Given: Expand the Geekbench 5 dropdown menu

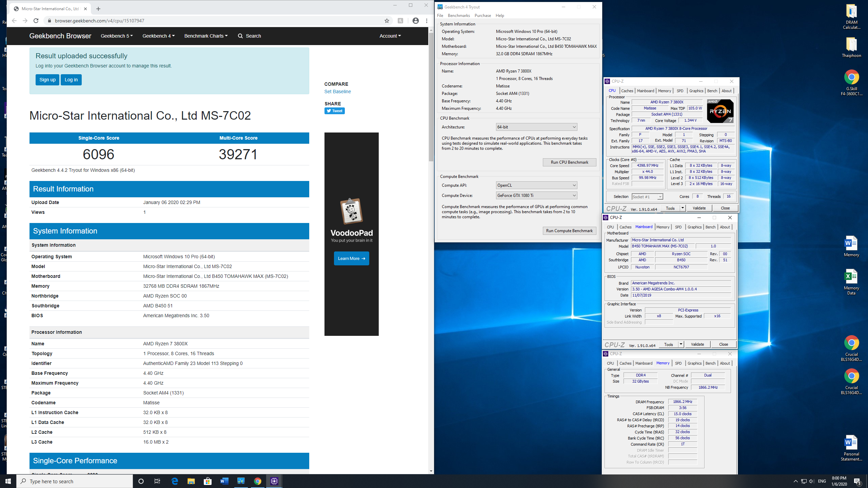Looking at the screenshot, I should [x=117, y=36].
